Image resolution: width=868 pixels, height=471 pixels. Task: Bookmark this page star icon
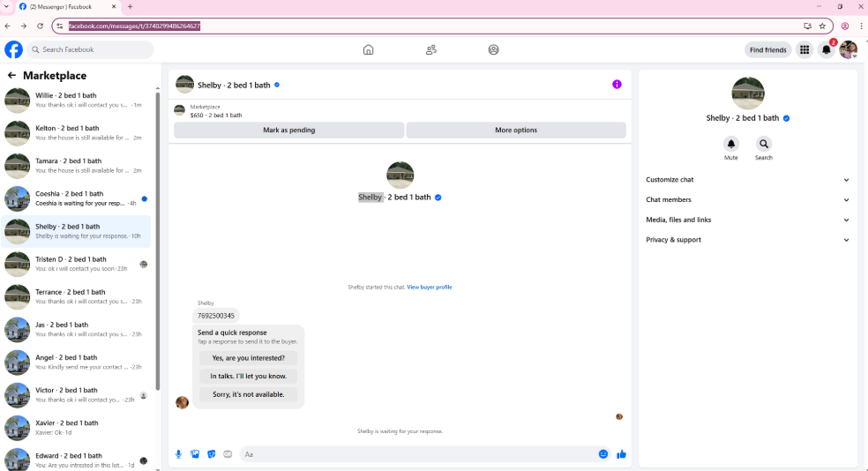click(x=823, y=26)
